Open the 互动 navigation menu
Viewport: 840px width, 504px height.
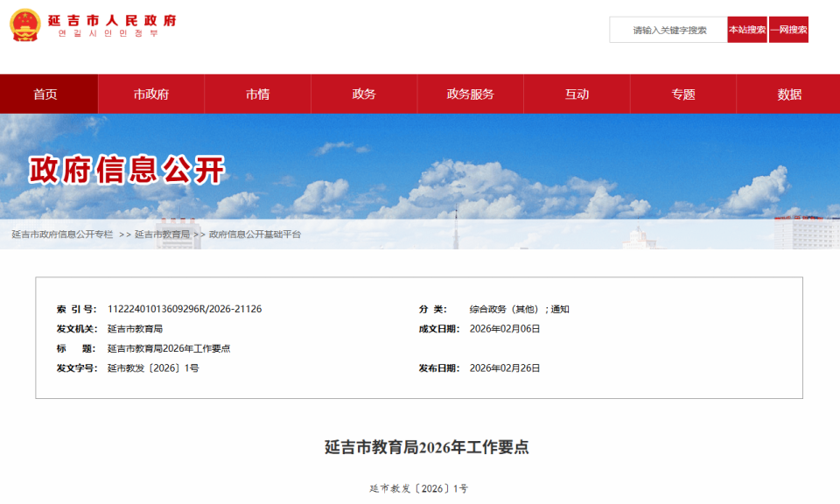[576, 94]
